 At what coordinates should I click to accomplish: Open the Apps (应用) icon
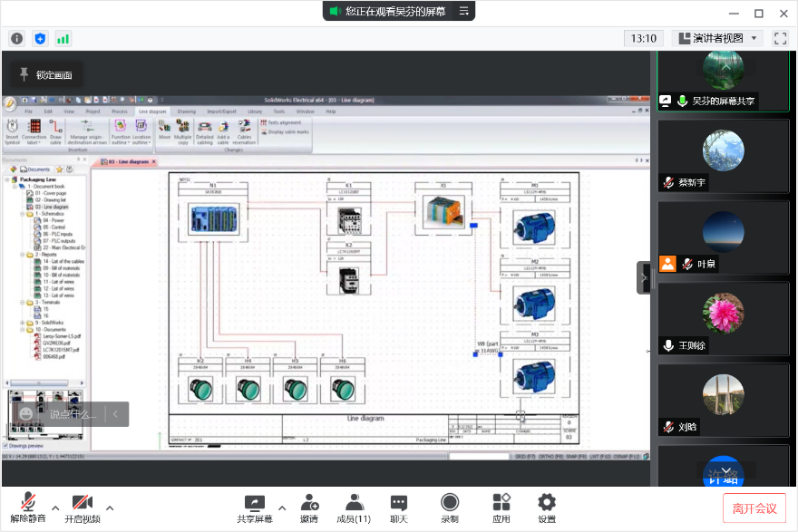tap(501, 503)
